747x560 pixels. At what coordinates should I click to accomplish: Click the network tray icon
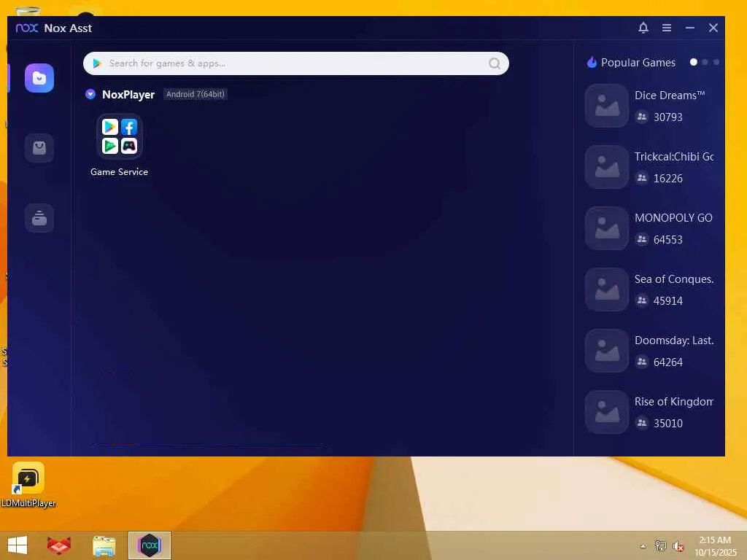tap(660, 545)
